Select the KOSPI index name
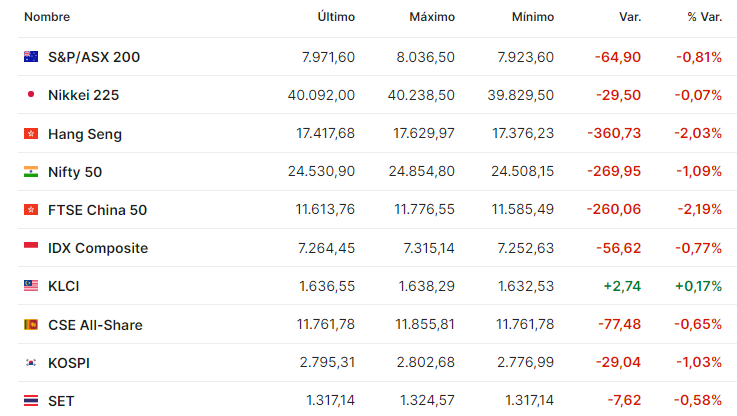The width and height of the screenshot is (737, 416). (69, 363)
